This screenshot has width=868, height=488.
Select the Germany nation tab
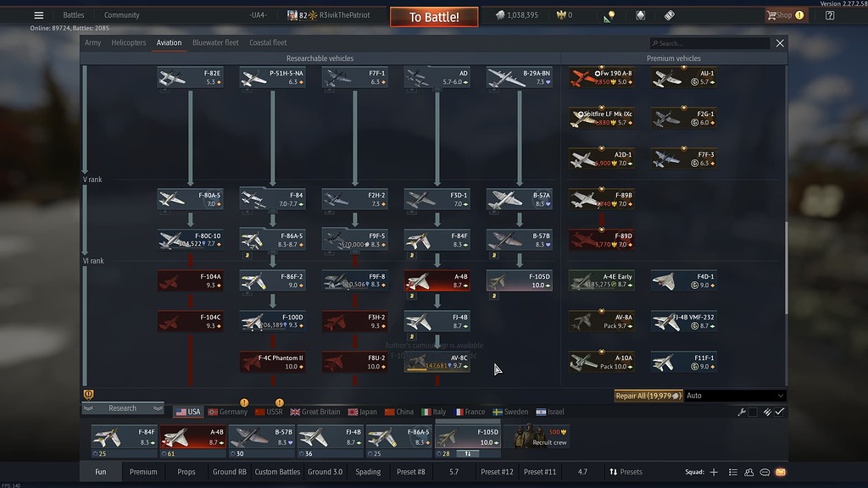(x=226, y=411)
